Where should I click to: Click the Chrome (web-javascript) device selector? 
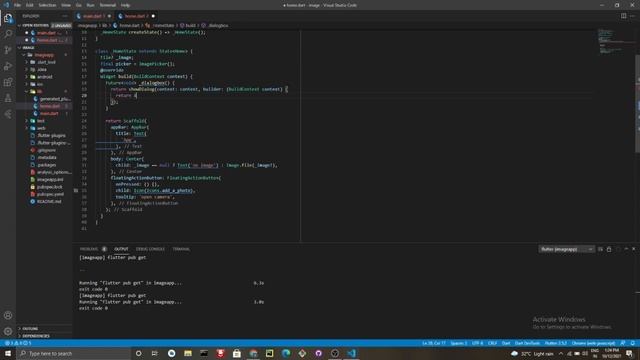coord(593,343)
